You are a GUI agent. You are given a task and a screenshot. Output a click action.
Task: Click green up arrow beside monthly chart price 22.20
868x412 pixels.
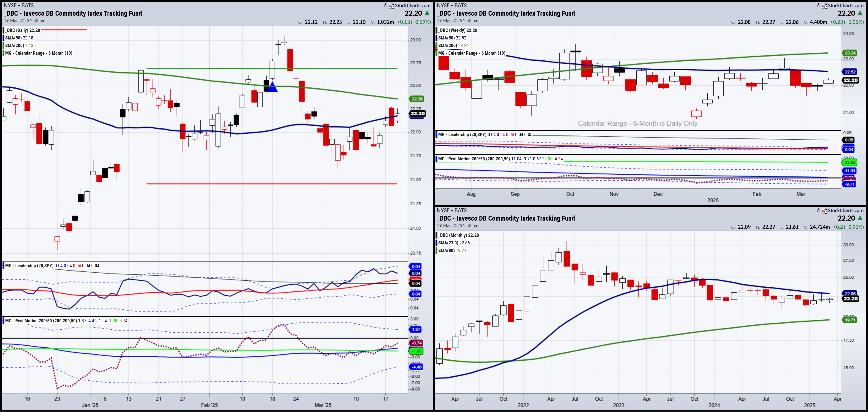(860, 218)
